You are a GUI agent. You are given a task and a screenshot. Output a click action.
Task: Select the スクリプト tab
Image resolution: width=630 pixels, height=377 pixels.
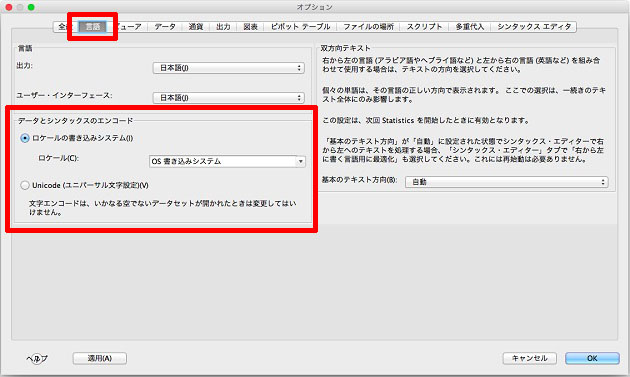[424, 27]
